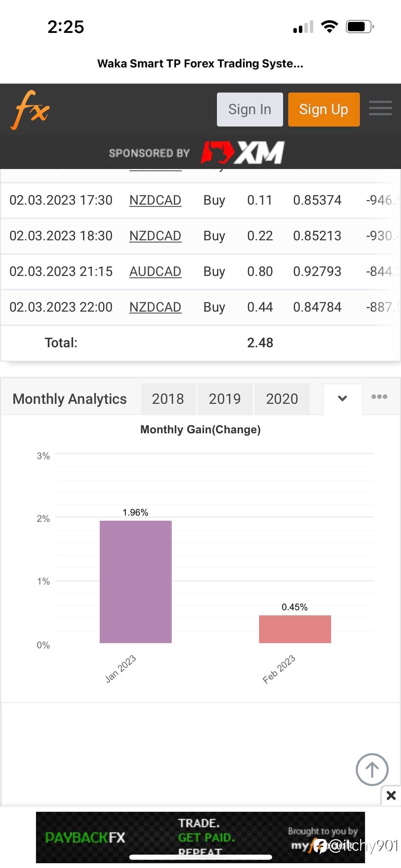Select the 2020 analytics tab
This screenshot has width=401, height=868.
[282, 399]
